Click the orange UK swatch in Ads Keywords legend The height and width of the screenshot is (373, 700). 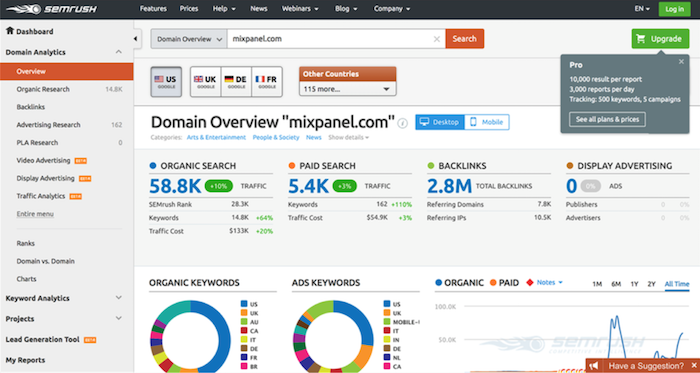click(x=387, y=313)
